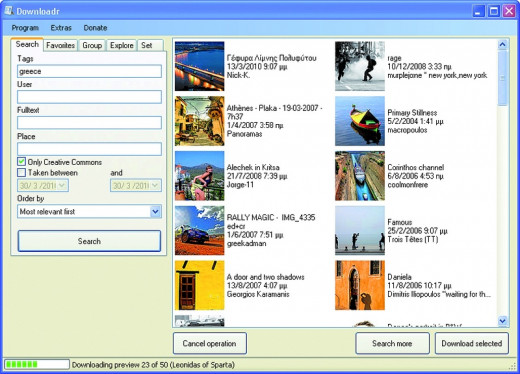Click the '13/3/2010 9:07' date text
The height and width of the screenshot is (374, 520).
(252, 67)
